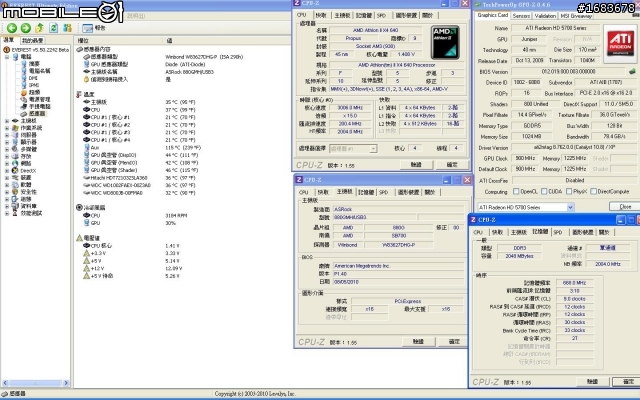Open the Overclock (超頻) tree item
The width and height of the screenshot is (640, 400).
pos(34,92)
